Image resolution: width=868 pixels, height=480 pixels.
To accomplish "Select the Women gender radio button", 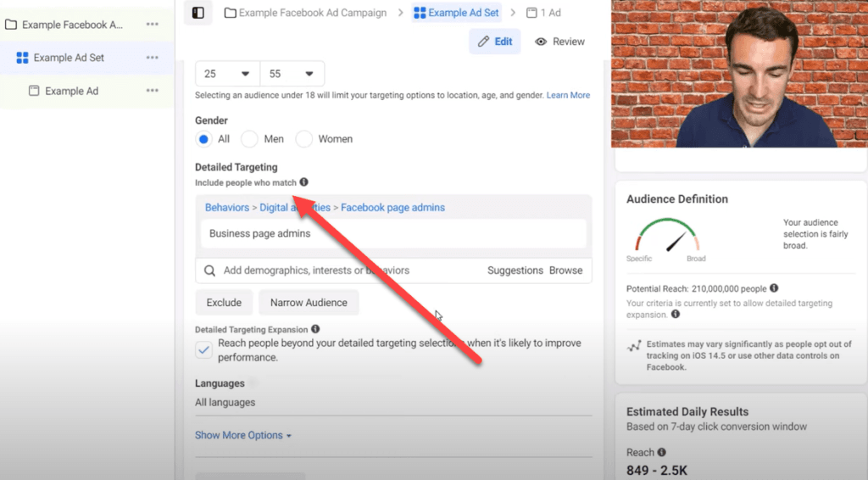I will tap(304, 139).
